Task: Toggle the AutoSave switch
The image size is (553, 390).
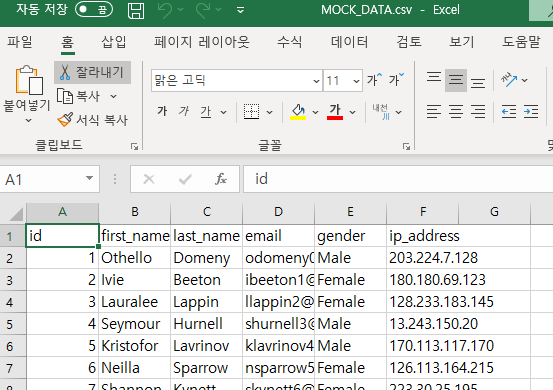Action: point(94,10)
